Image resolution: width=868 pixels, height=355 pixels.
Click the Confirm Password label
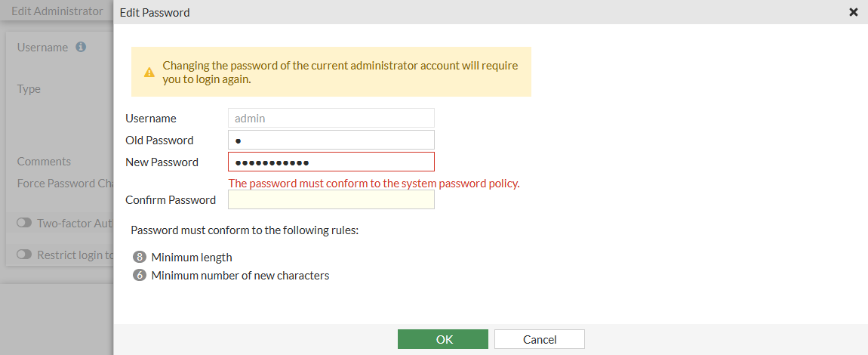click(x=171, y=200)
